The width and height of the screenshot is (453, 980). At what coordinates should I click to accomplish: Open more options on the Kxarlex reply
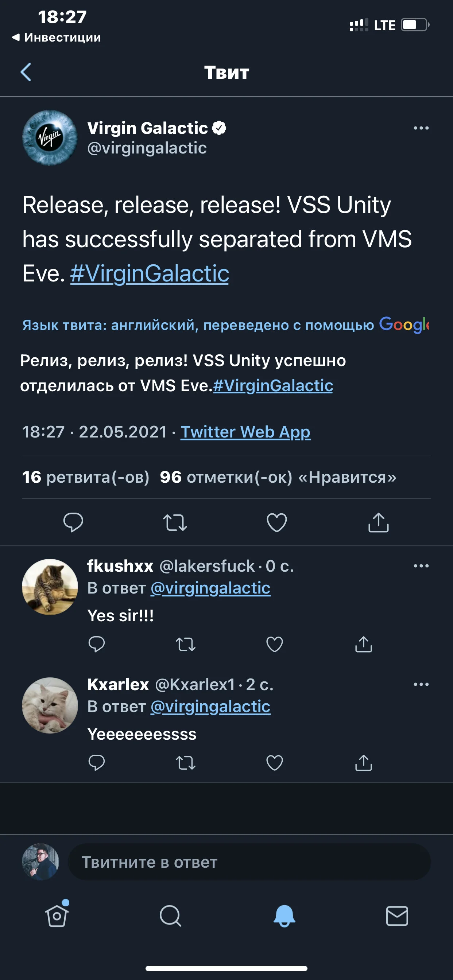[x=421, y=684]
